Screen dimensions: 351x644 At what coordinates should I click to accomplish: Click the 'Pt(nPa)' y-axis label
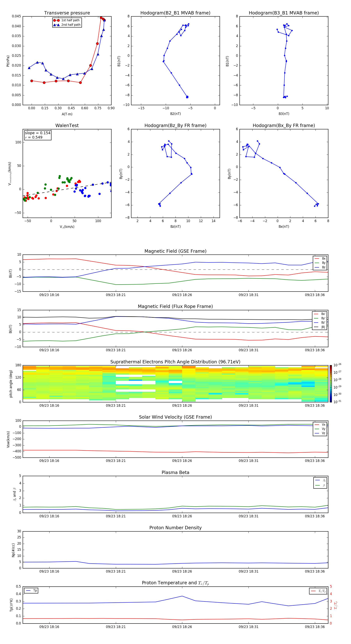click(x=8, y=61)
